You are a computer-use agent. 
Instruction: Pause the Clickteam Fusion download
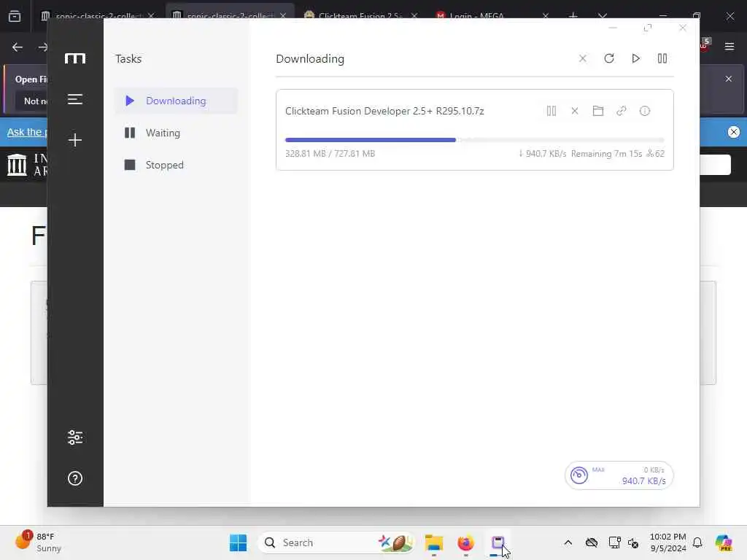point(551,111)
